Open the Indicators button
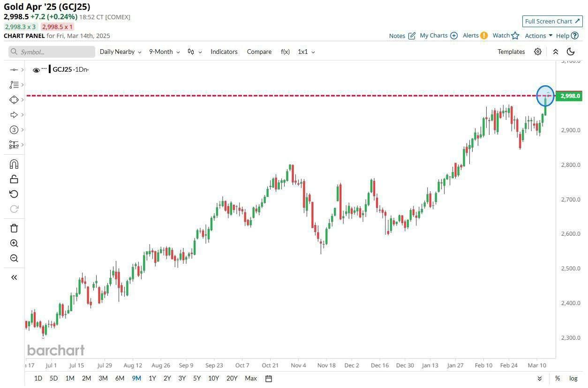 pyautogui.click(x=224, y=52)
